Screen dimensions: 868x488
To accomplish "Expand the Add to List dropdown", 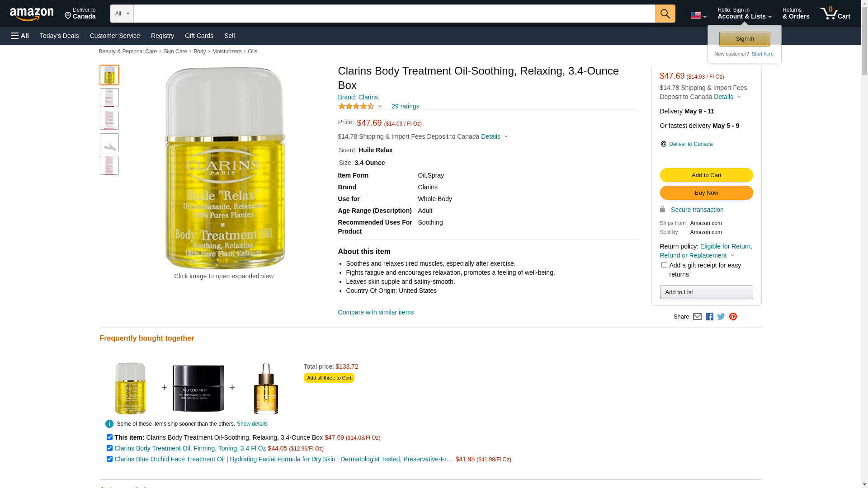I will pyautogui.click(x=706, y=292).
